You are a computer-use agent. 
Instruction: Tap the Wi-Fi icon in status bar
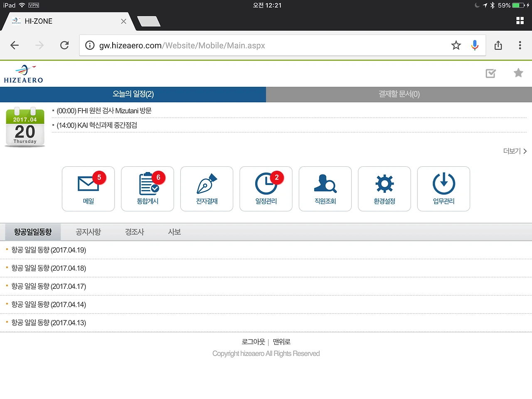[x=22, y=5]
